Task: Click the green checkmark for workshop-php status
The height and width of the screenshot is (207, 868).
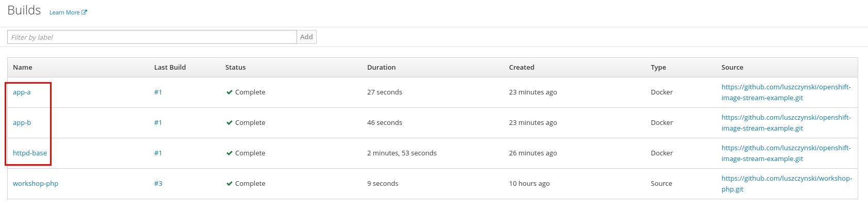Action: (x=229, y=184)
